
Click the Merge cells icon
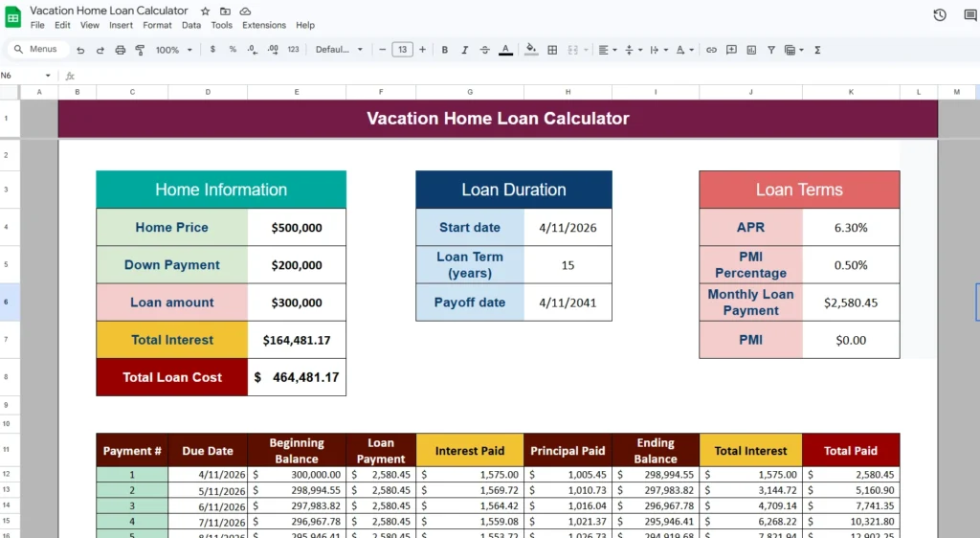tap(572, 50)
